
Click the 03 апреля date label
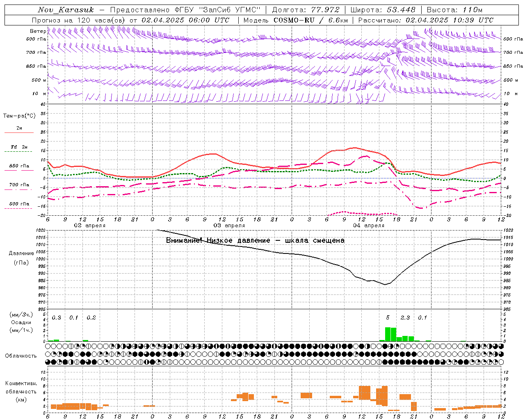click(x=229, y=226)
